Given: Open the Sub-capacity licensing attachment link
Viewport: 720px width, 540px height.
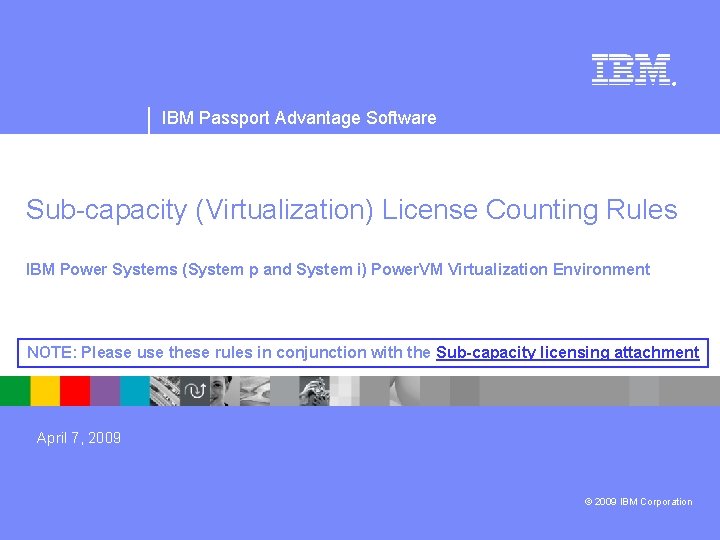Looking at the screenshot, I should (x=568, y=353).
